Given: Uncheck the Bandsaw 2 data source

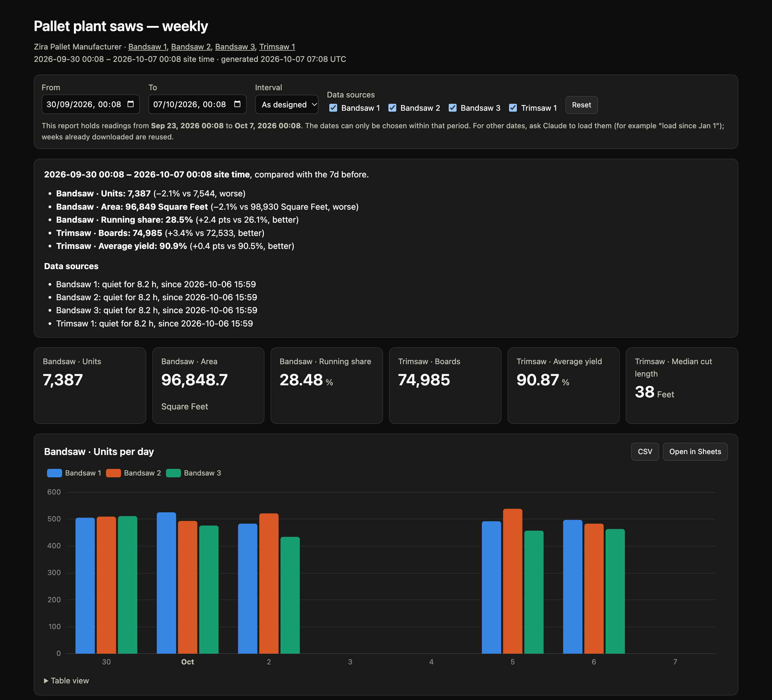Looking at the screenshot, I should point(392,108).
